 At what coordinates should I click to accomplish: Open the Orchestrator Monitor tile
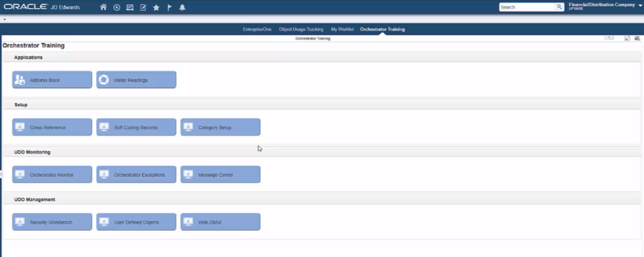(x=52, y=174)
